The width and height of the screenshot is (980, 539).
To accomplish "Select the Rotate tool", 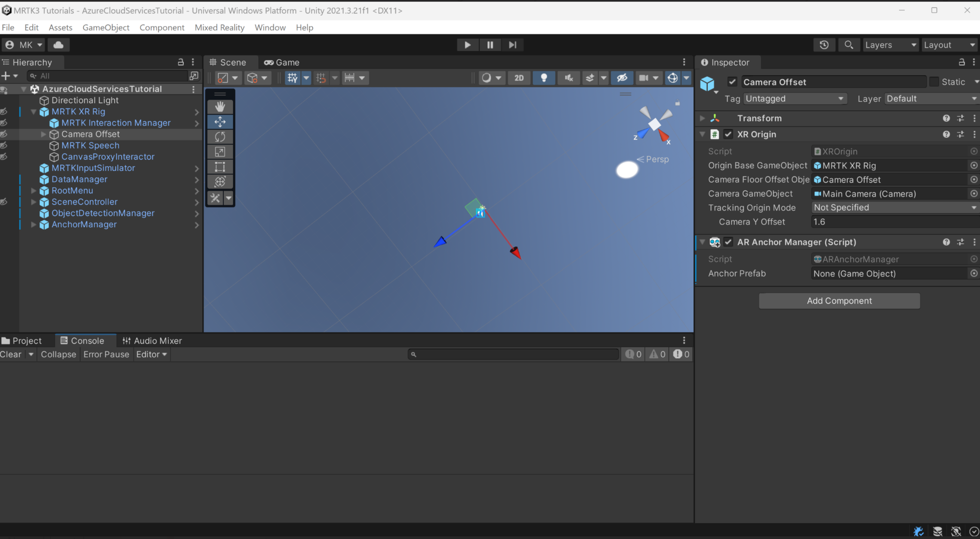I will (220, 136).
